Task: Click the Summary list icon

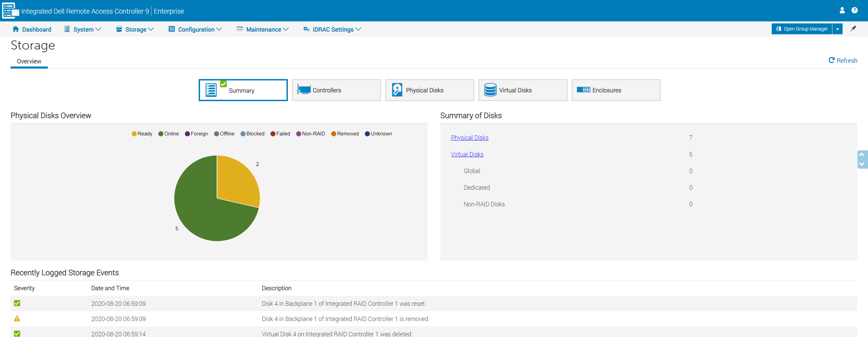Action: pyautogui.click(x=211, y=90)
